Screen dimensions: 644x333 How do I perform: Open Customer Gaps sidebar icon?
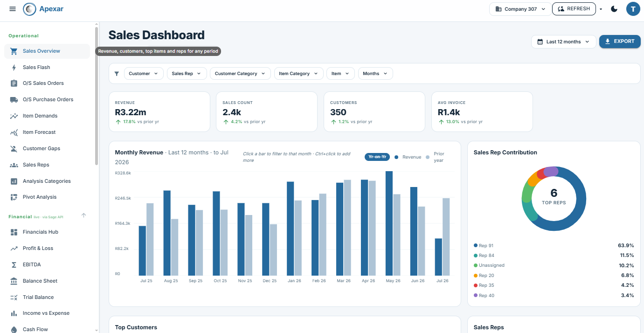pos(14,148)
